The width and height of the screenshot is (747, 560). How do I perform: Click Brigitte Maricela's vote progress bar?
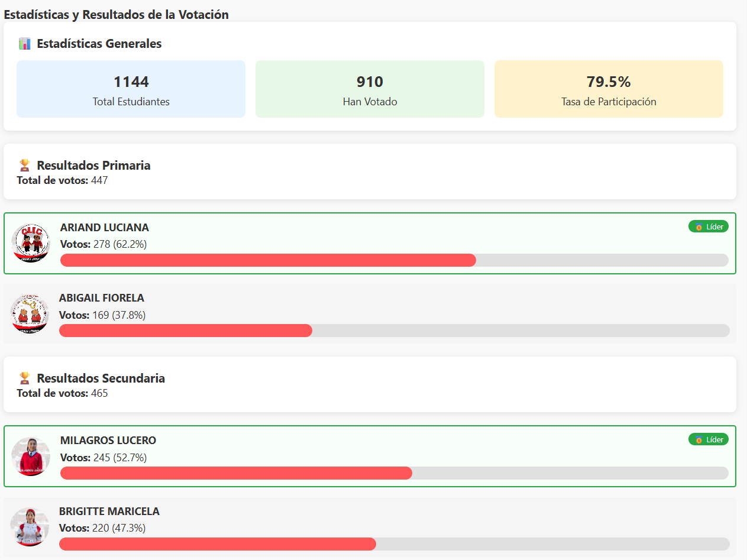[x=217, y=544]
